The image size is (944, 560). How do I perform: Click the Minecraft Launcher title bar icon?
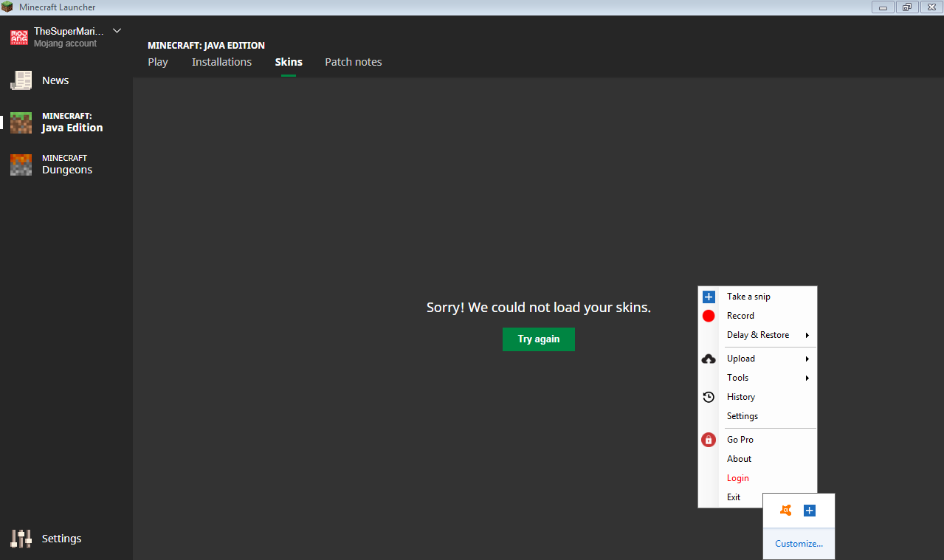tap(7, 7)
